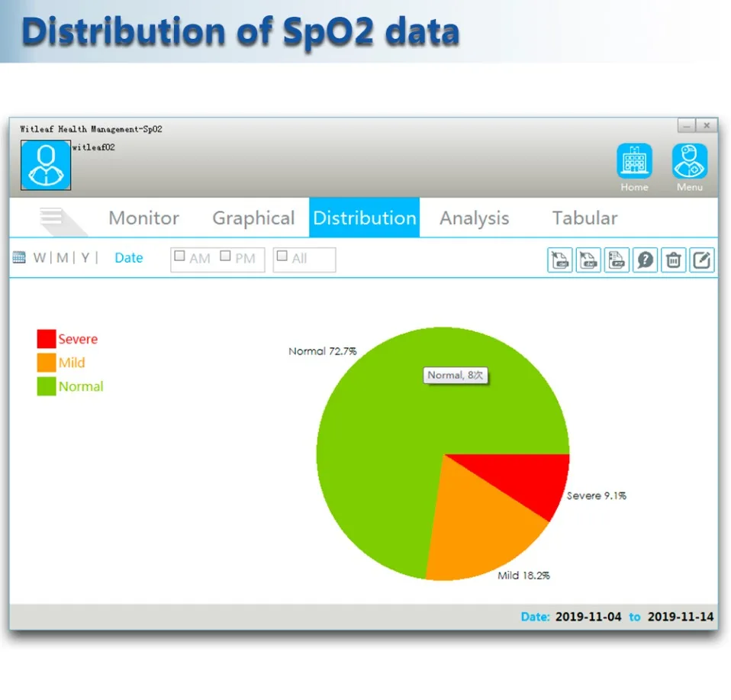Enable the PM checkbox
This screenshot has height=700, width=731.
(x=225, y=256)
